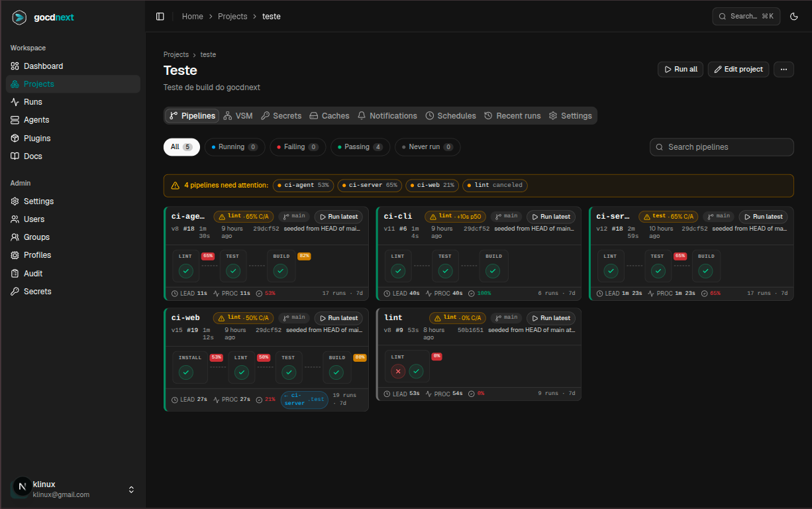Go to Agents in the sidebar
Image resolution: width=812 pixels, height=509 pixels.
tap(73, 120)
